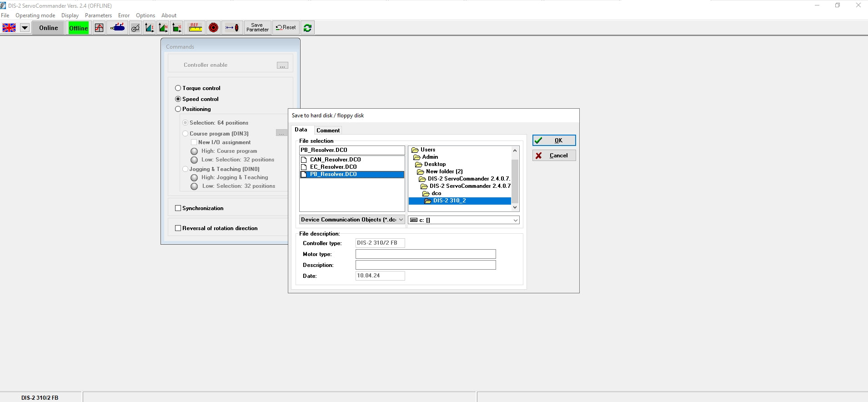
Task: Enable the Synchronization checkbox
Action: point(178,208)
